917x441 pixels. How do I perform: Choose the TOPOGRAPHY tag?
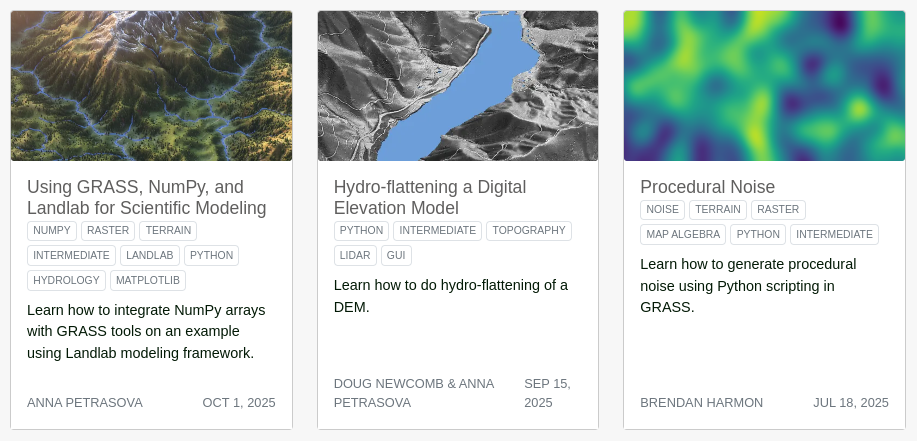(528, 230)
